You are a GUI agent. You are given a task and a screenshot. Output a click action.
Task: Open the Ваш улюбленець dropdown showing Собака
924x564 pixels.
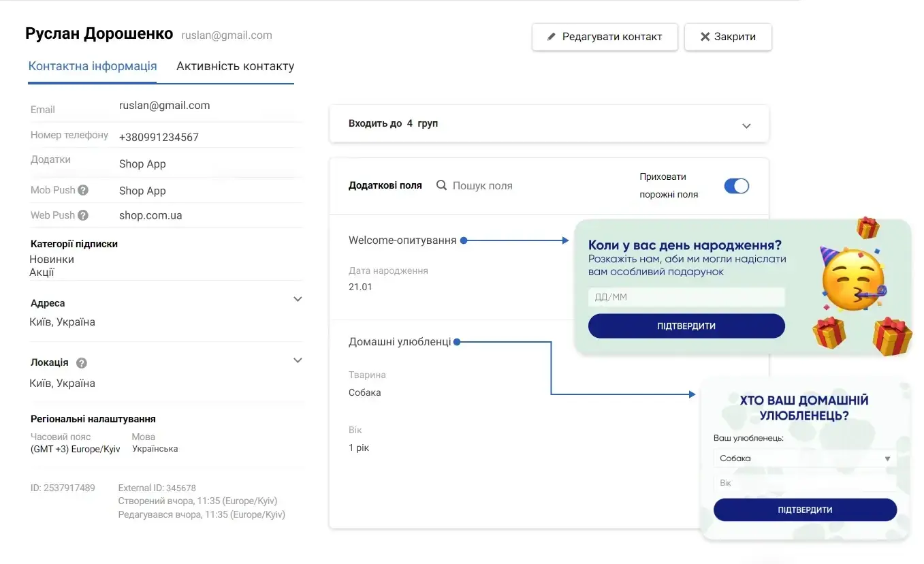[805, 458]
